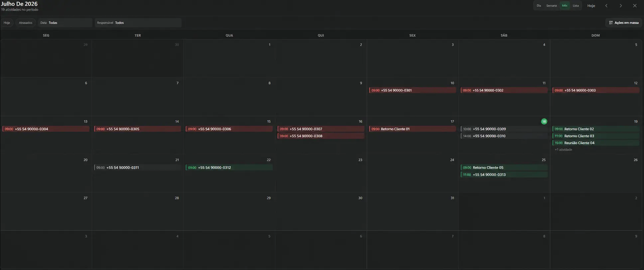Viewport: 644px width, 270px height.
Task: Switch to Dia view
Action: (x=539, y=6)
